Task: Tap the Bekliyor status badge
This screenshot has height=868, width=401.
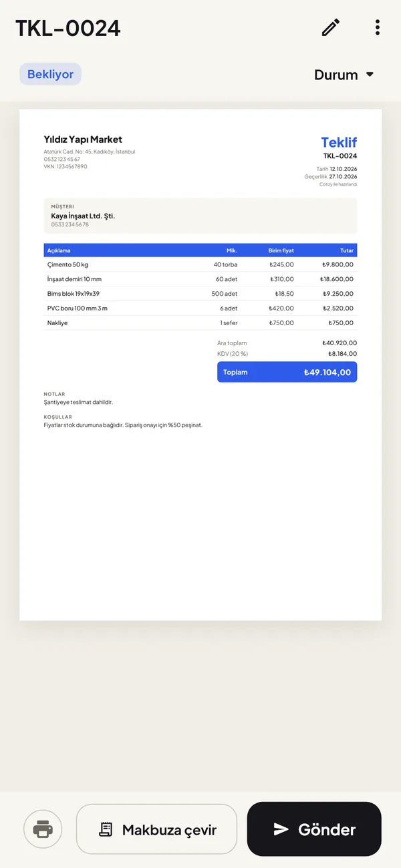Action: coord(50,74)
